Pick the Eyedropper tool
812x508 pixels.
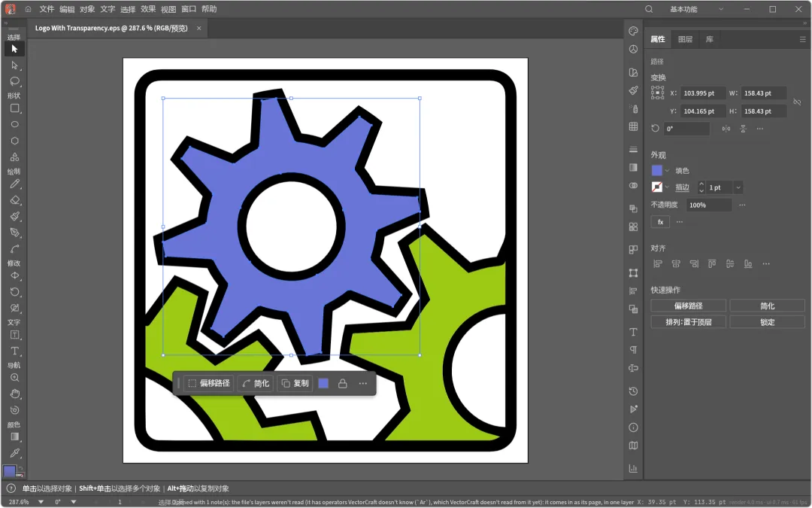14,453
